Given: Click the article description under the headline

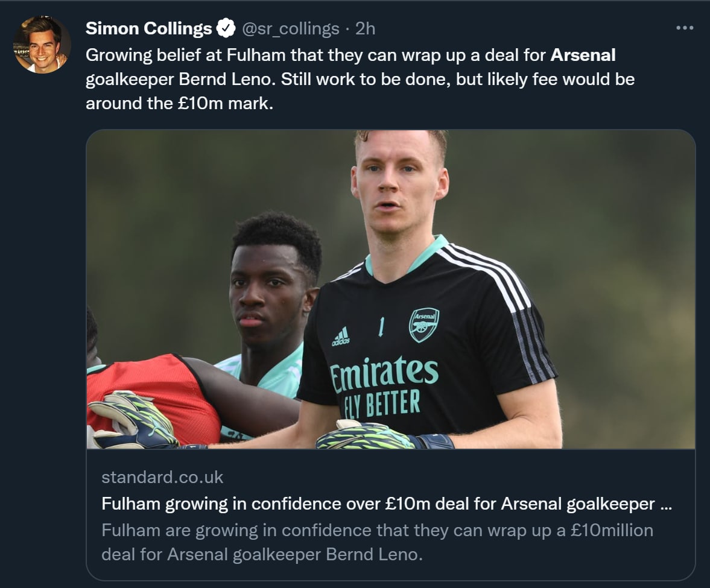Looking at the screenshot, I should click(x=377, y=542).
